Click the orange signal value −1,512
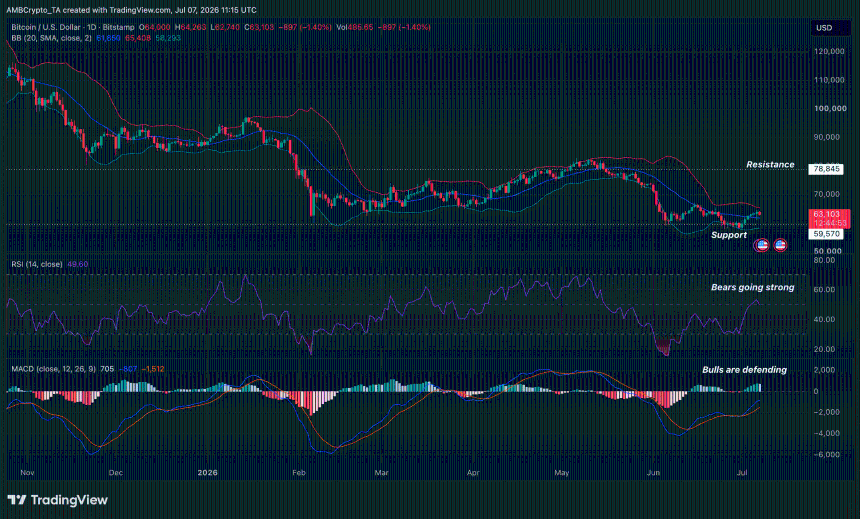The height and width of the screenshot is (519, 860). 153,369
